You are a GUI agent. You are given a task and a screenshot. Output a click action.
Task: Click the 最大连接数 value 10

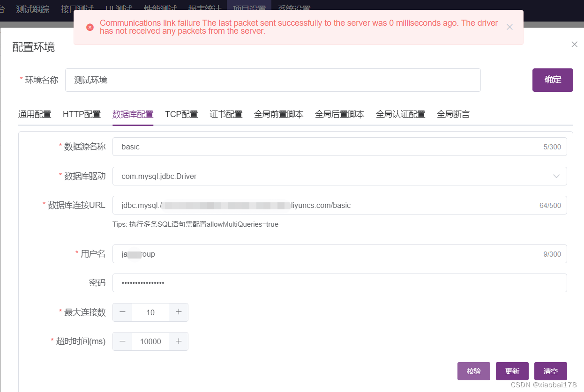point(150,312)
